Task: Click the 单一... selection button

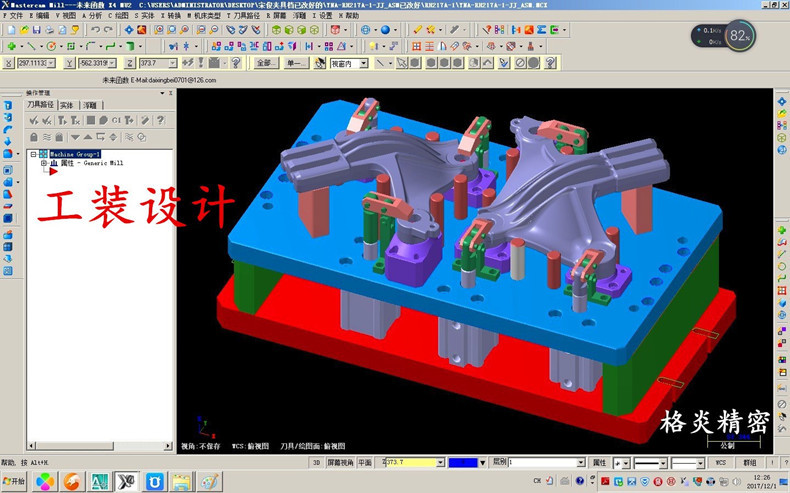Action: point(296,63)
